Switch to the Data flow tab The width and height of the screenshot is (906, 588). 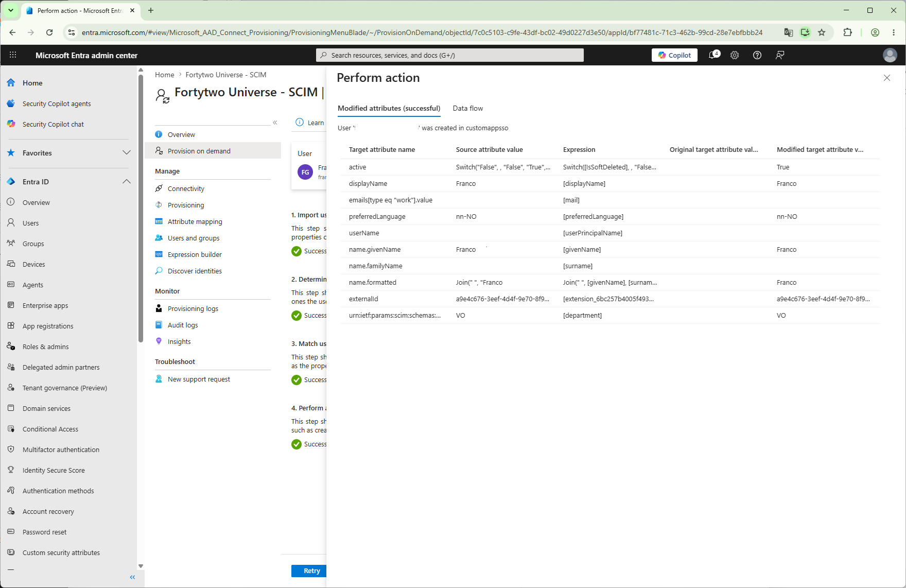[468, 108]
